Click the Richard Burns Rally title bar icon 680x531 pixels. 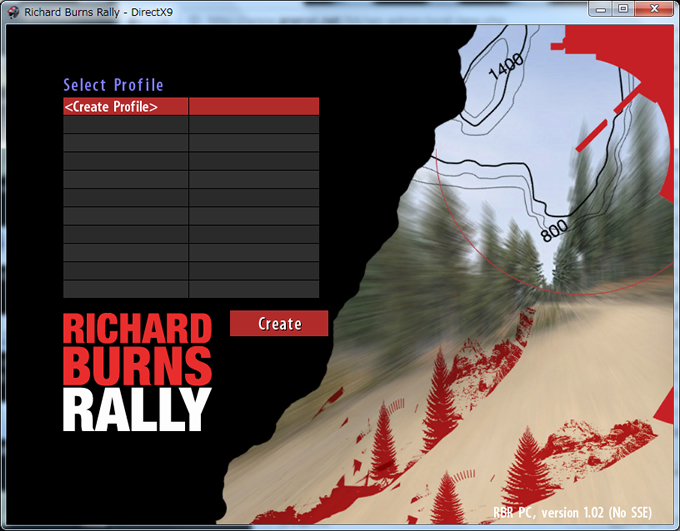click(x=13, y=12)
